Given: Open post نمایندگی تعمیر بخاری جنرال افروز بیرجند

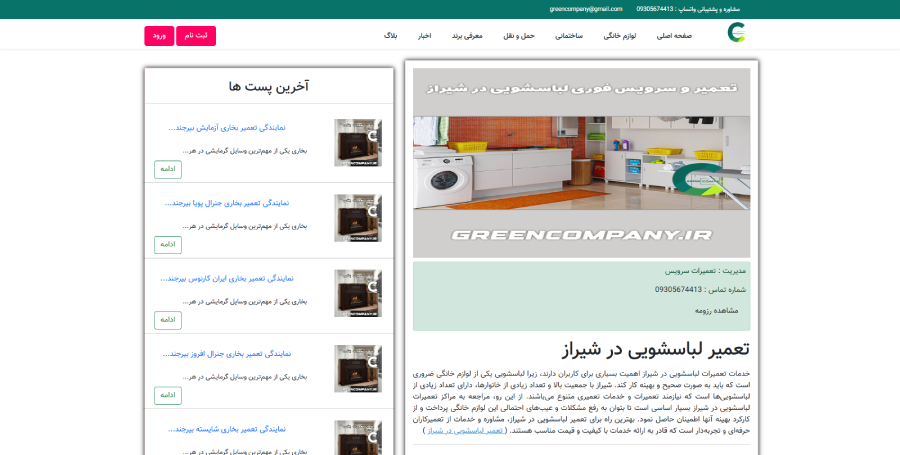Looking at the screenshot, I should (227, 353).
